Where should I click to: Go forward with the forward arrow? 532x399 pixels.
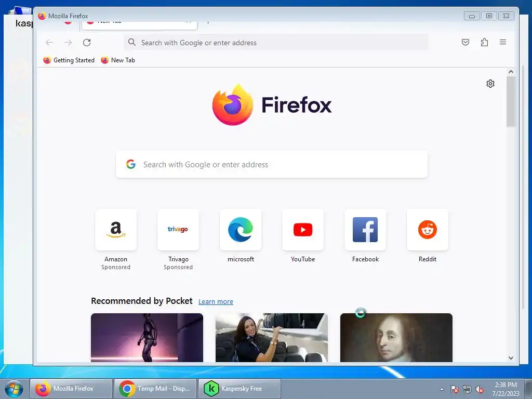point(68,43)
